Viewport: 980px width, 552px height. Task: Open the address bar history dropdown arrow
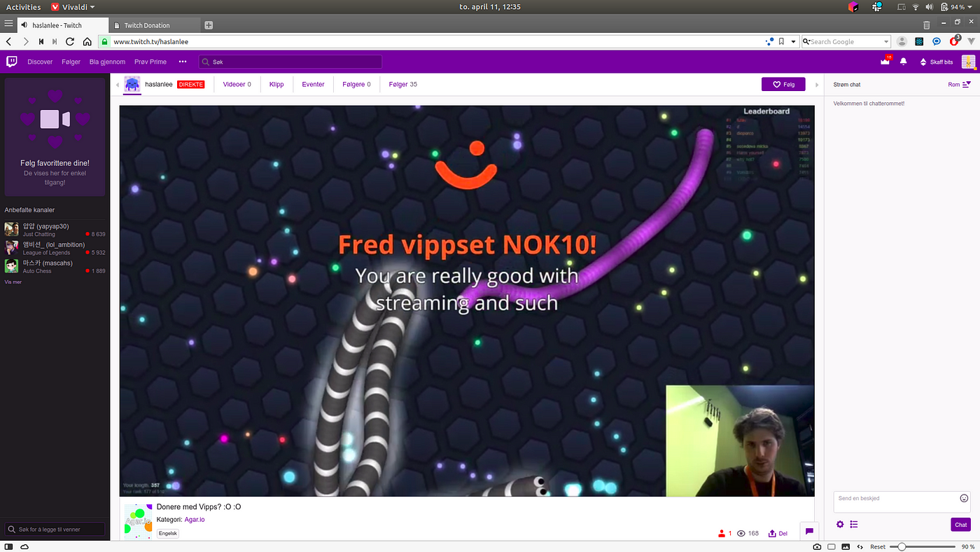[x=794, y=41]
